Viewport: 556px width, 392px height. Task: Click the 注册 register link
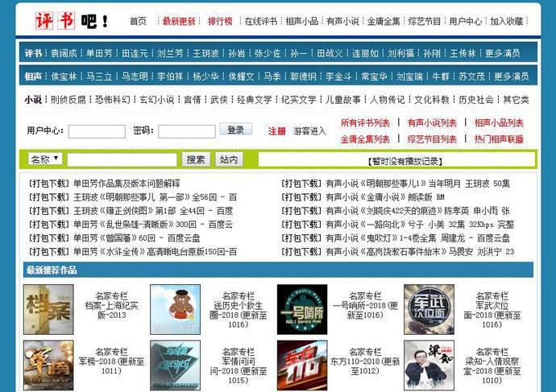[276, 131]
